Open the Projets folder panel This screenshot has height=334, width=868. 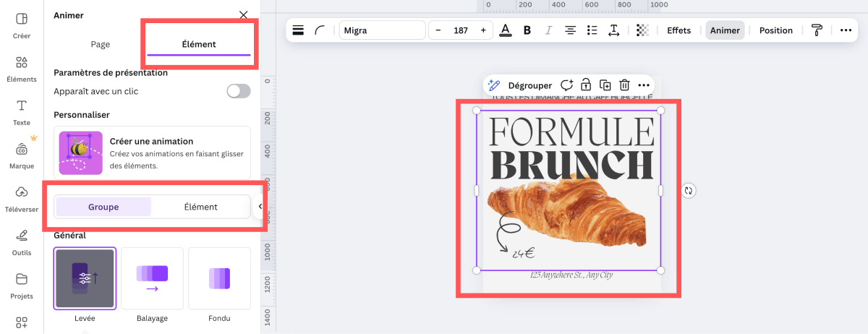[x=21, y=285]
